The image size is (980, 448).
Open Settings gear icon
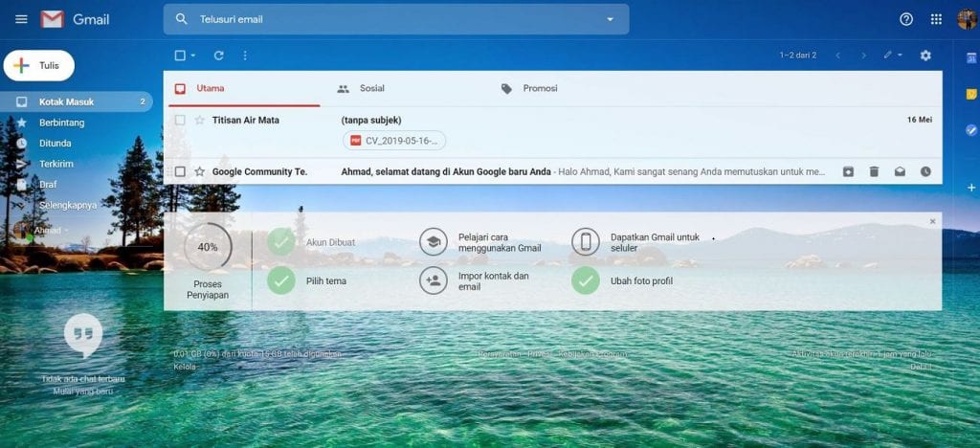point(925,56)
